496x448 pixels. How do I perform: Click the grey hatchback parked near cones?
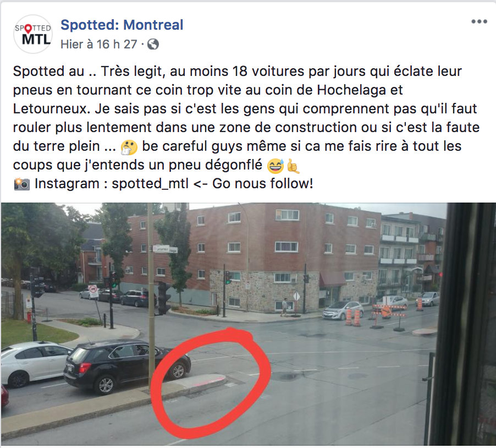[343, 310]
